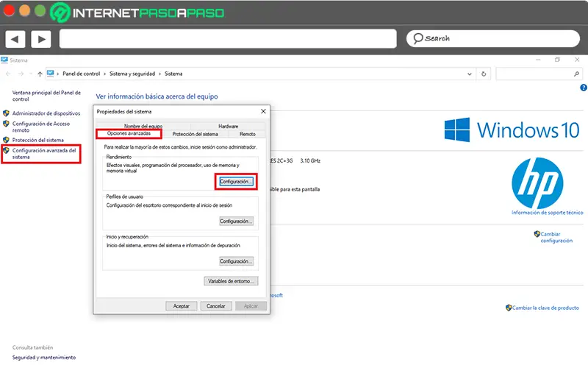Click the yellow macOS-style window dot
This screenshot has height=368, width=588.
tap(25, 10)
